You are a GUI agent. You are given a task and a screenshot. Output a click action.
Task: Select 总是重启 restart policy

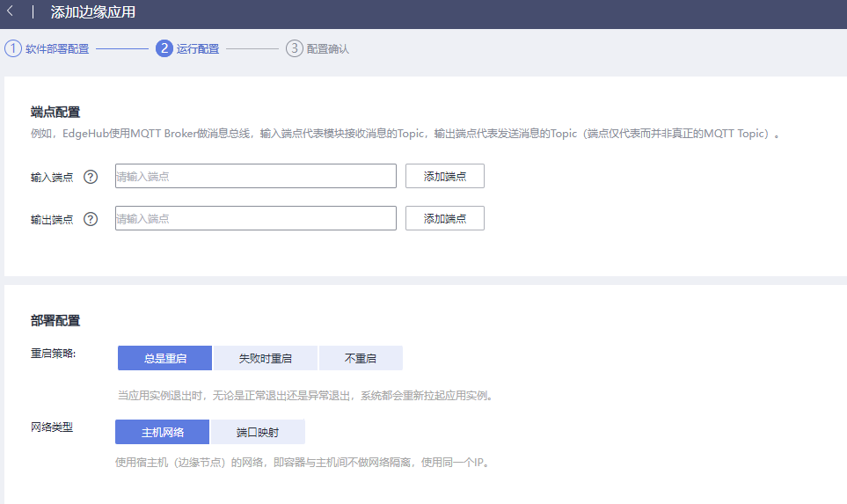click(164, 358)
